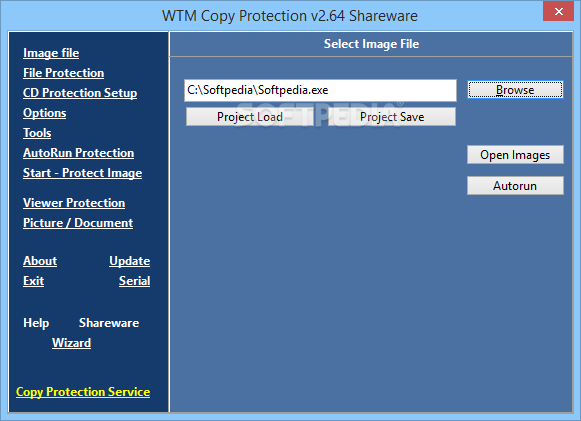Click the Project Load button
The width and height of the screenshot is (581, 421).
[250, 117]
